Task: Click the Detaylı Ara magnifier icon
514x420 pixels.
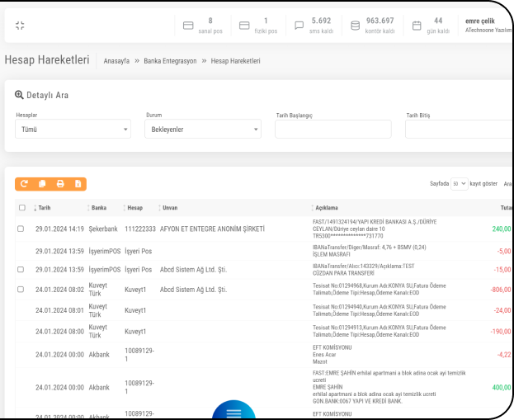Action: click(x=19, y=95)
